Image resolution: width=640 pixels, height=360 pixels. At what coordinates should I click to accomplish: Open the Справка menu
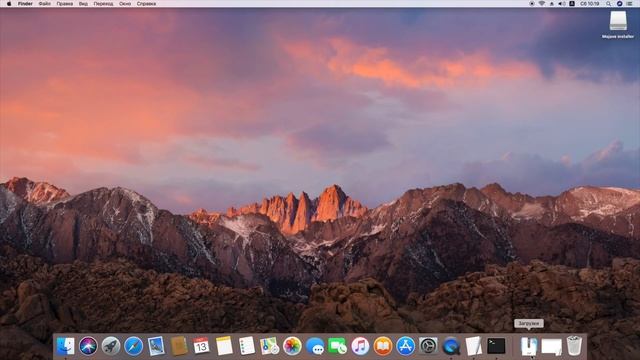pos(146,4)
